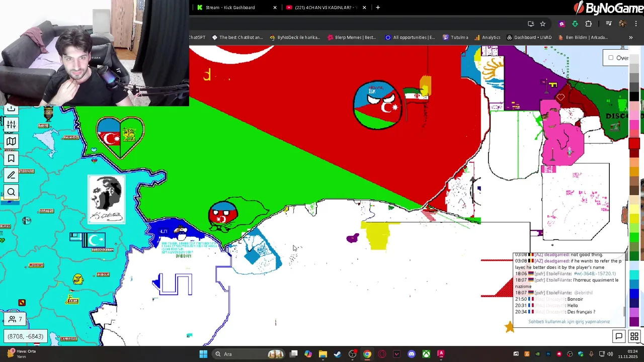Click the bookmark icon in the left toolbar
The image size is (644, 362).
pos(11,159)
